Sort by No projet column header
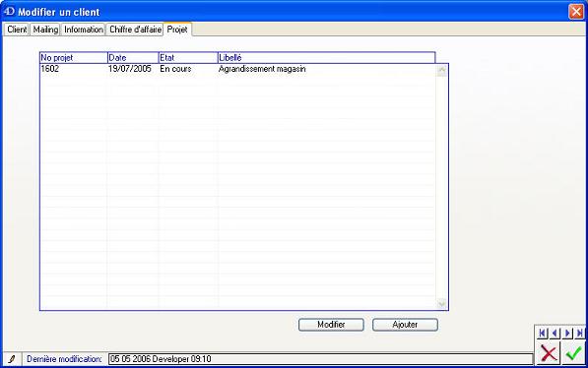588x368 pixels. coord(74,58)
